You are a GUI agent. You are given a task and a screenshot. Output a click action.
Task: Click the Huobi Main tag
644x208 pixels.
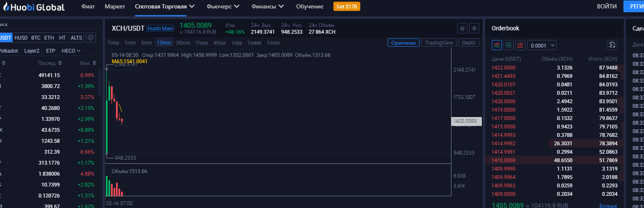[x=160, y=28]
